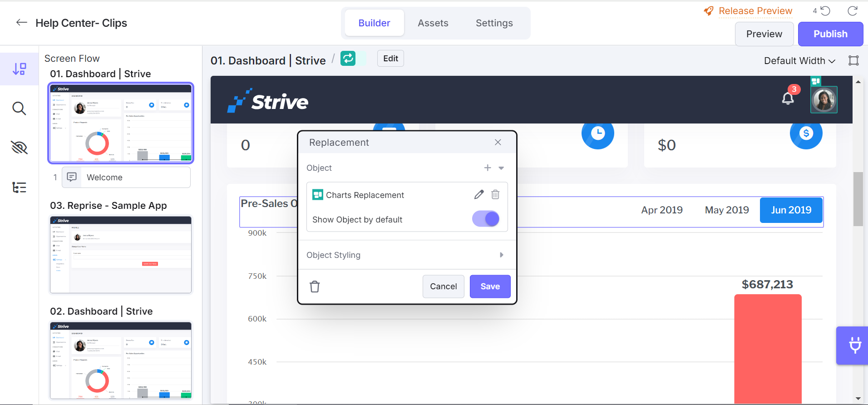Edit the Charts Replacement object
This screenshot has width=868, height=405.
tap(479, 195)
